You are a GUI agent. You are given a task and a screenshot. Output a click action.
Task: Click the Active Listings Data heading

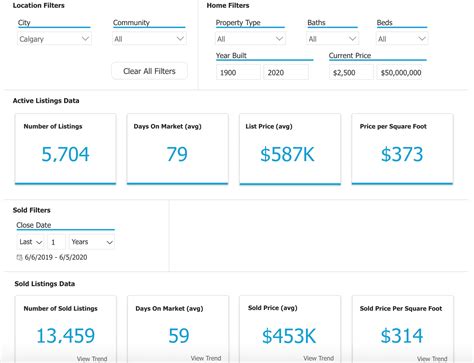pyautogui.click(x=46, y=101)
